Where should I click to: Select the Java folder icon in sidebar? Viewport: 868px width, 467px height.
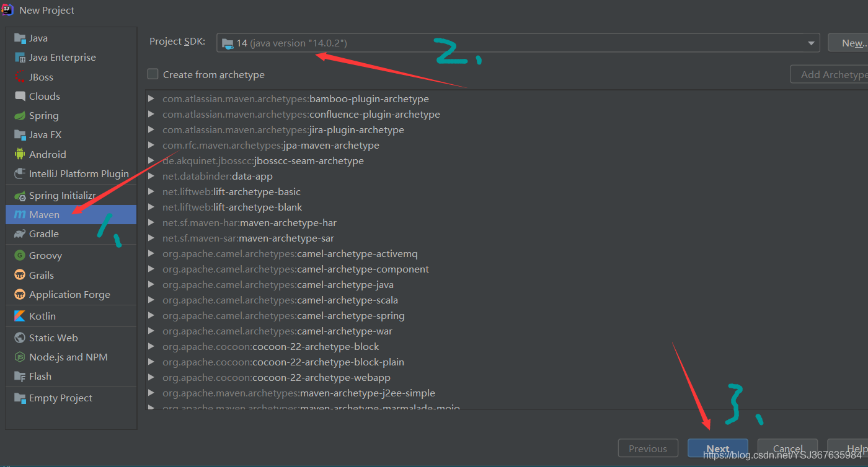tap(19, 38)
